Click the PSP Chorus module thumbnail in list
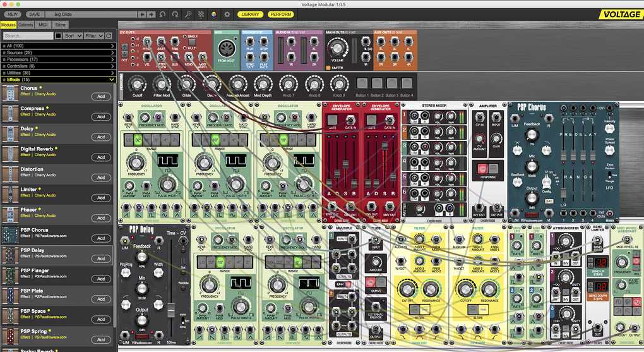The image size is (644, 352). [10, 236]
